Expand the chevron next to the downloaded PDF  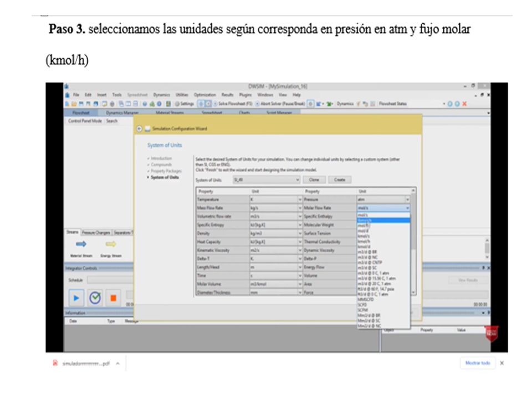click(117, 364)
